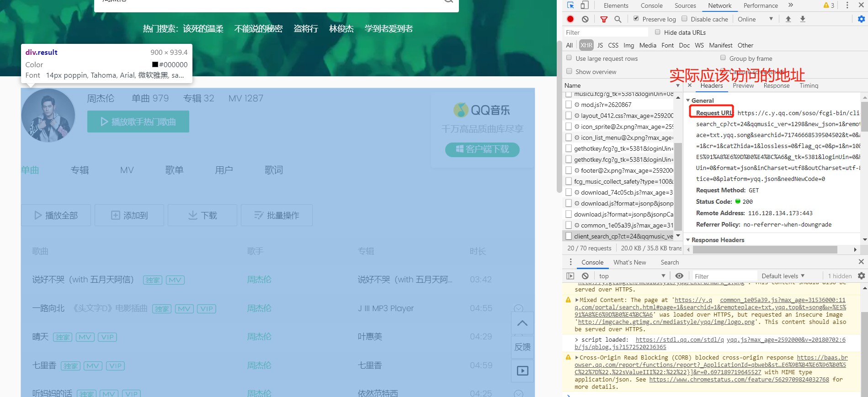The image size is (868, 397).
Task: Close the console drawer
Action: [x=861, y=262]
